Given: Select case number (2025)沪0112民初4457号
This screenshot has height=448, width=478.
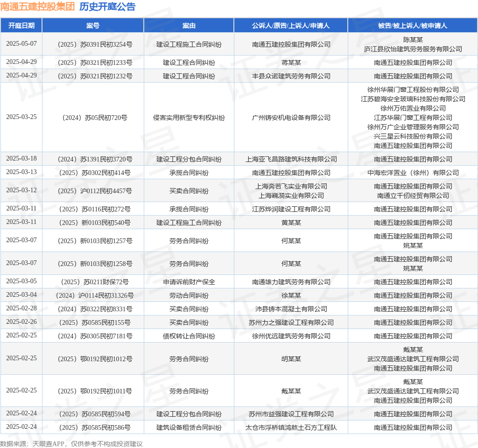Looking at the screenshot, I should [x=95, y=191].
